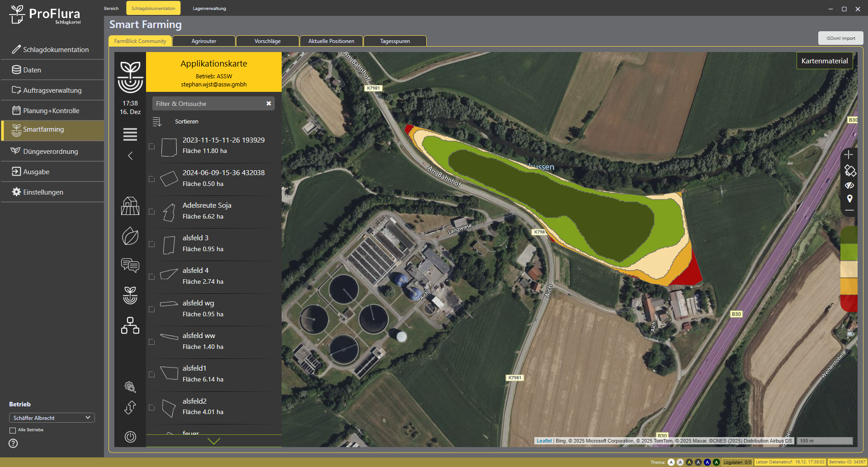Enable the Alle Betriebe checkbox
Screen dimensions: 868x467
pos(13,430)
